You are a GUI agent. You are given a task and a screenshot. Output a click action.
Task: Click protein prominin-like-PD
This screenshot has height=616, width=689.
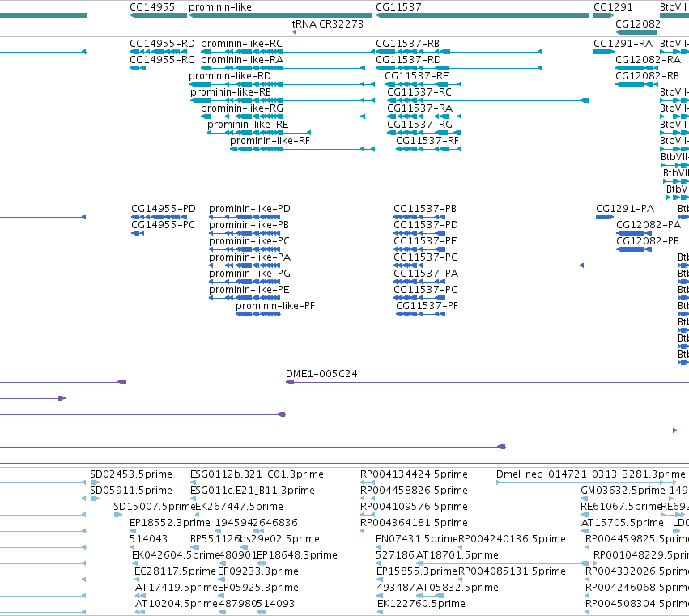(245, 217)
